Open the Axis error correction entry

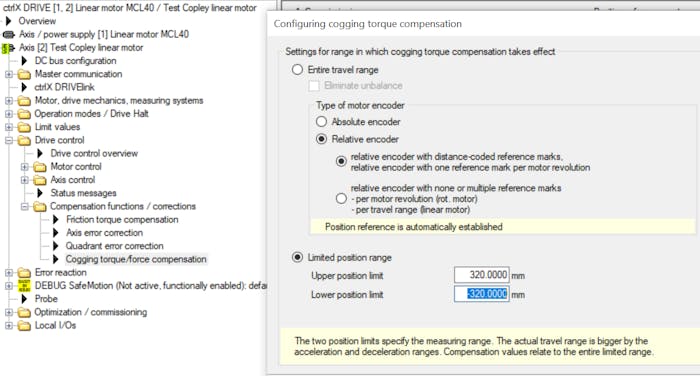coord(104,233)
